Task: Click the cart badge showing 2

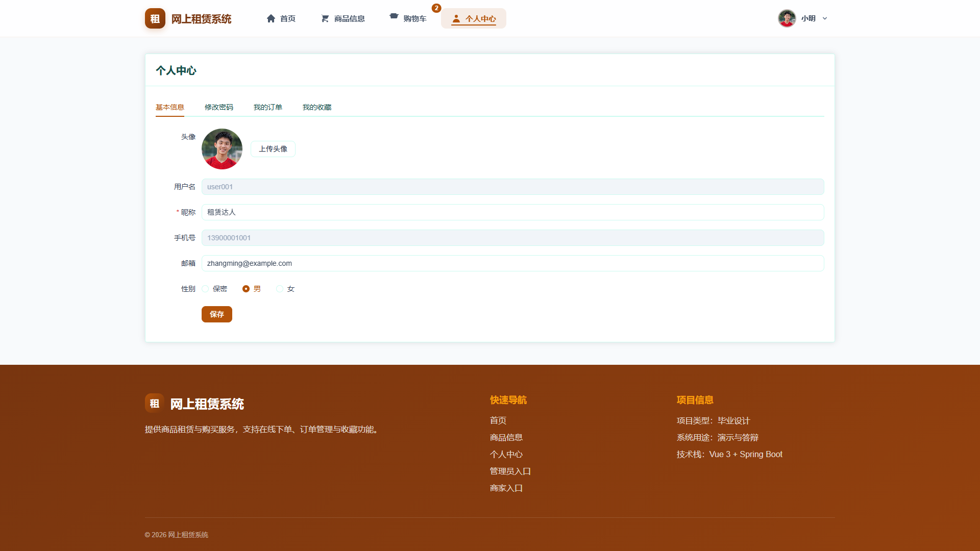Action: (436, 8)
